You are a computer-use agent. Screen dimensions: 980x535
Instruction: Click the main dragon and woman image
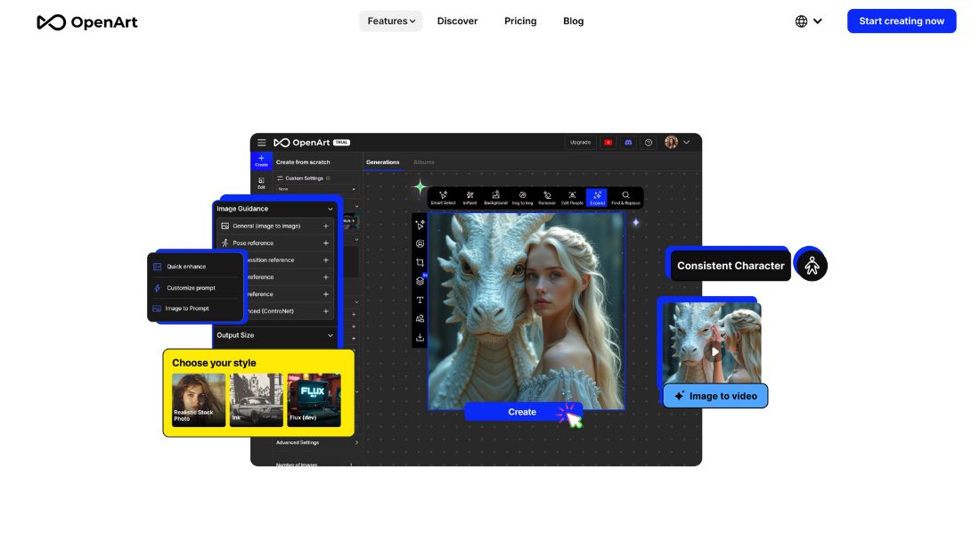tap(527, 311)
